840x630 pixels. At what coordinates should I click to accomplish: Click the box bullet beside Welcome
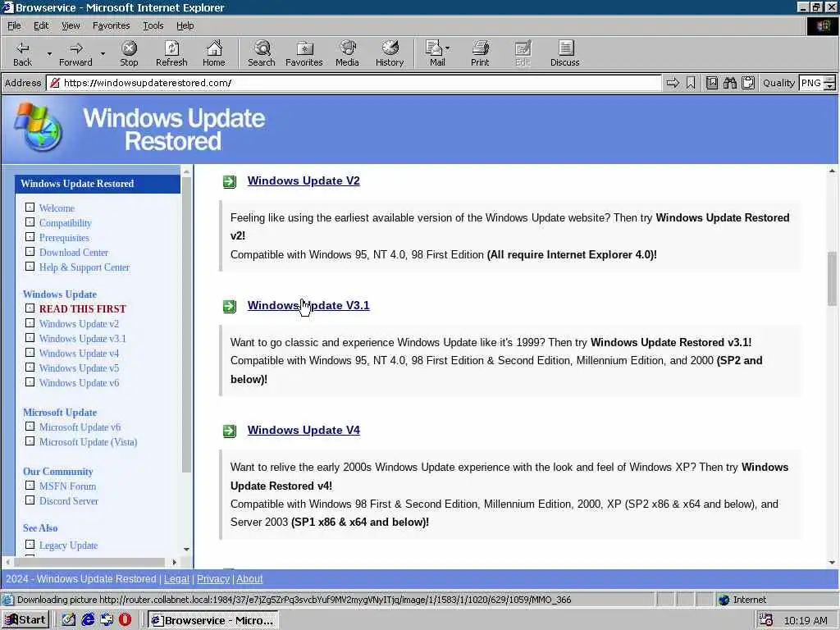(30, 208)
